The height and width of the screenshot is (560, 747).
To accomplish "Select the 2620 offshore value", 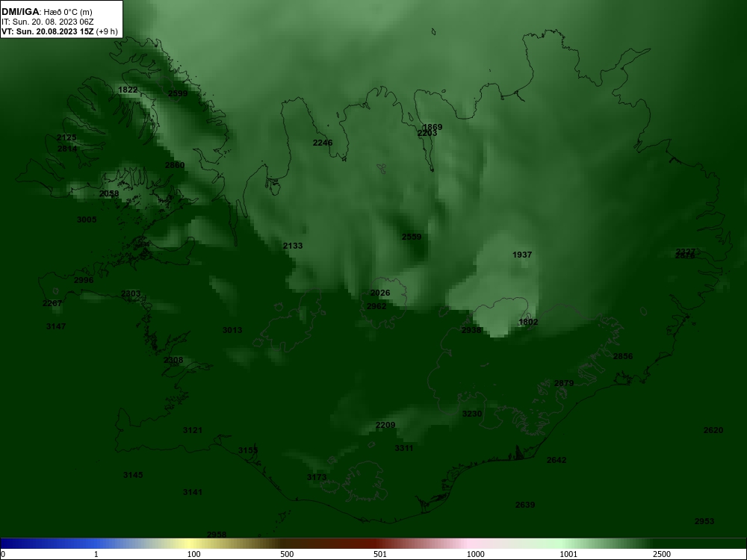I will click(713, 431).
